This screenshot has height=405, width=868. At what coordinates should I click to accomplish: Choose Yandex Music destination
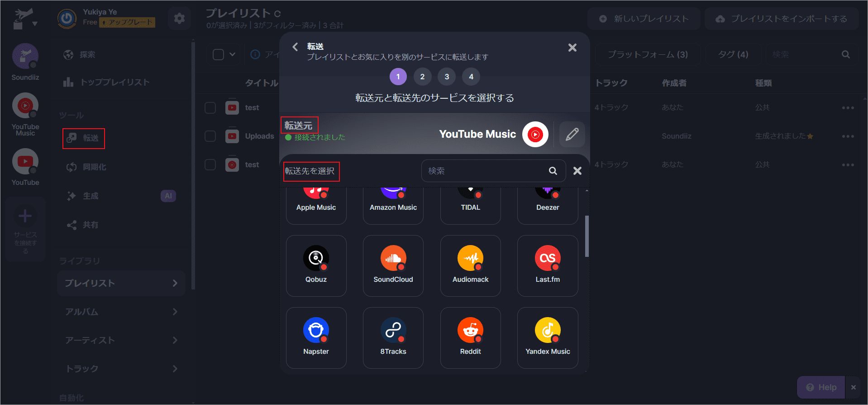pos(548,338)
